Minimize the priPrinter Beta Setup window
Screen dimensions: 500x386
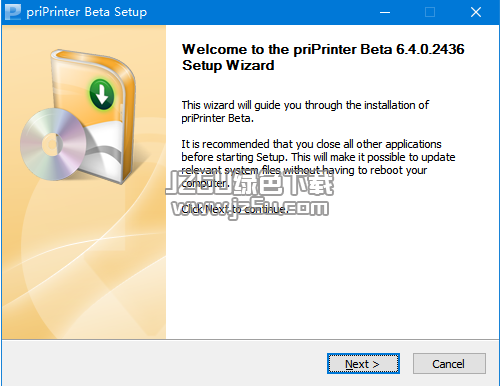coord(385,12)
